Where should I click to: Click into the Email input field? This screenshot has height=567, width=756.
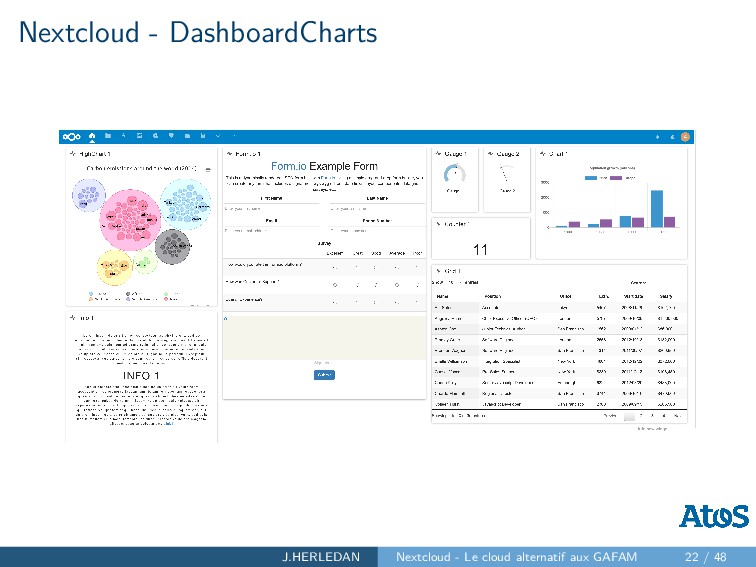click(271, 231)
